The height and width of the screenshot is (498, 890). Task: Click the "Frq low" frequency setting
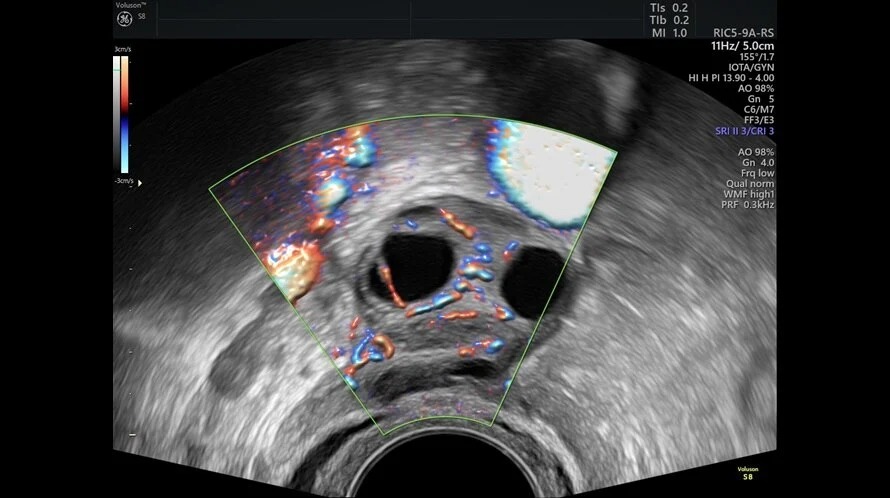coord(758,173)
